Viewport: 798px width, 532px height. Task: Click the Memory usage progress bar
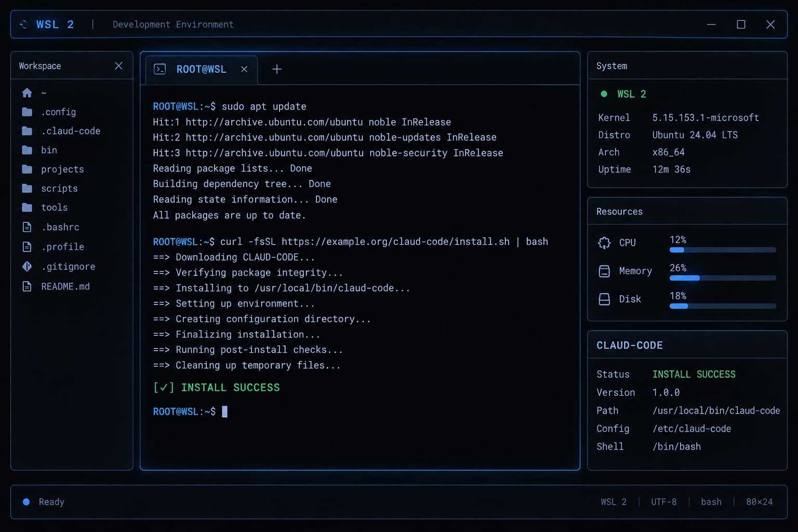723,278
